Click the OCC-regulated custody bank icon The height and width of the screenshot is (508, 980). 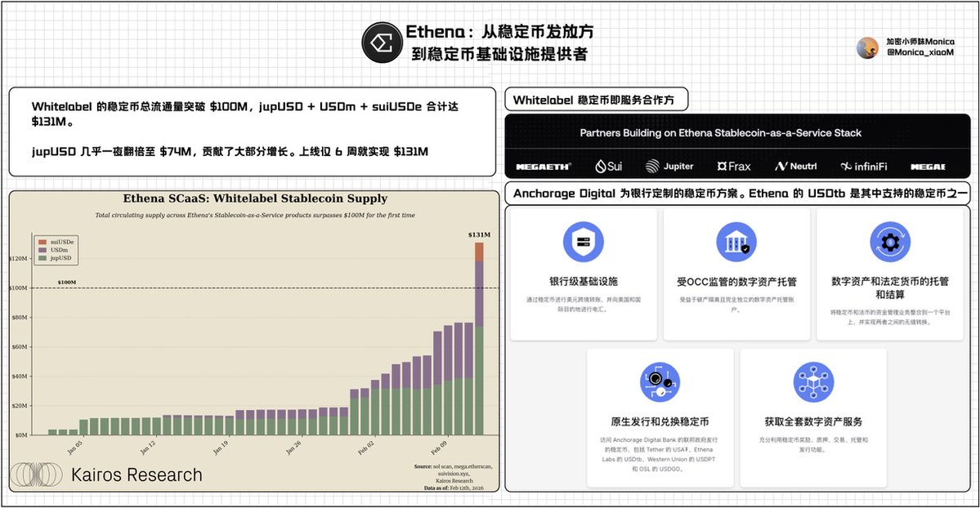pos(736,242)
